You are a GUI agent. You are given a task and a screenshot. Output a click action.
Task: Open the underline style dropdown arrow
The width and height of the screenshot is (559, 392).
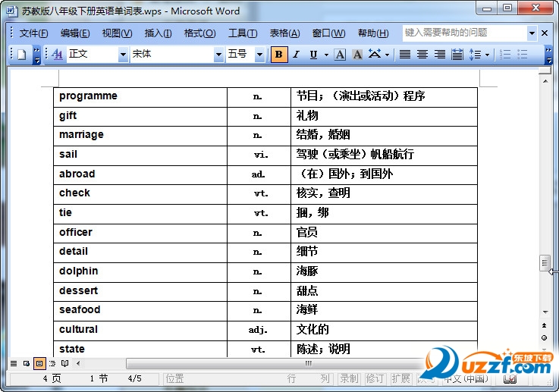(326, 55)
